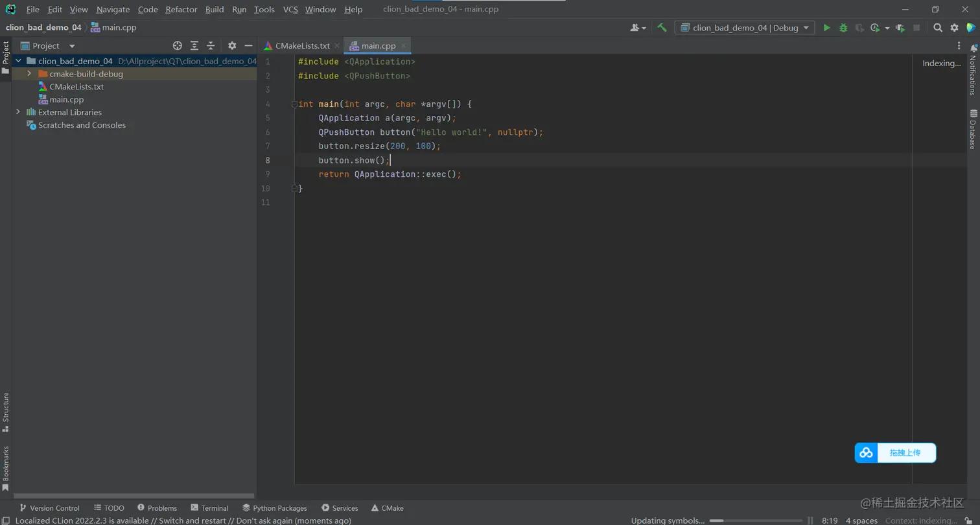This screenshot has height=525, width=980.
Task: Click Expand All icon in Project panel
Action: pos(194,46)
